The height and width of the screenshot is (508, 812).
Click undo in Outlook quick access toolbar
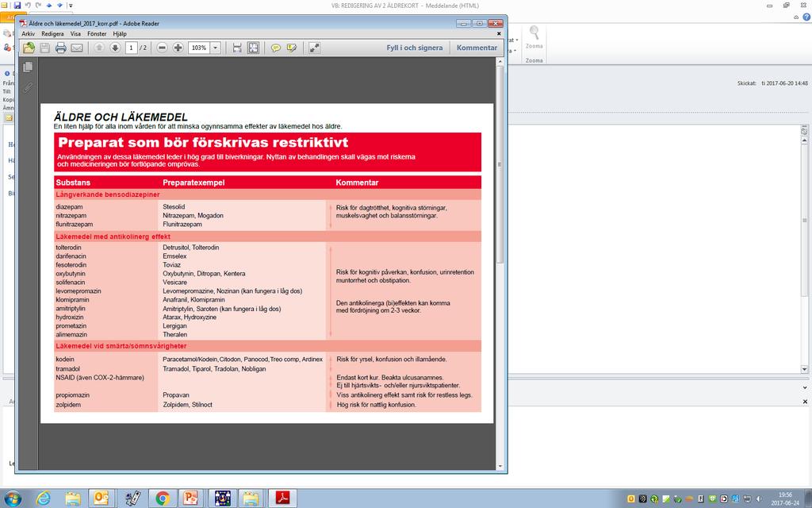[28, 6]
